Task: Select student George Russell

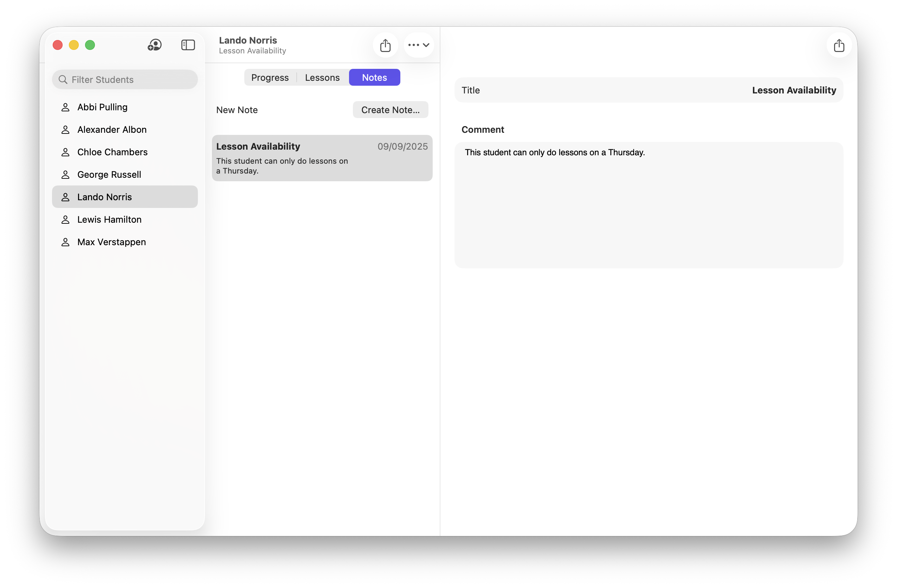Action: pos(109,175)
